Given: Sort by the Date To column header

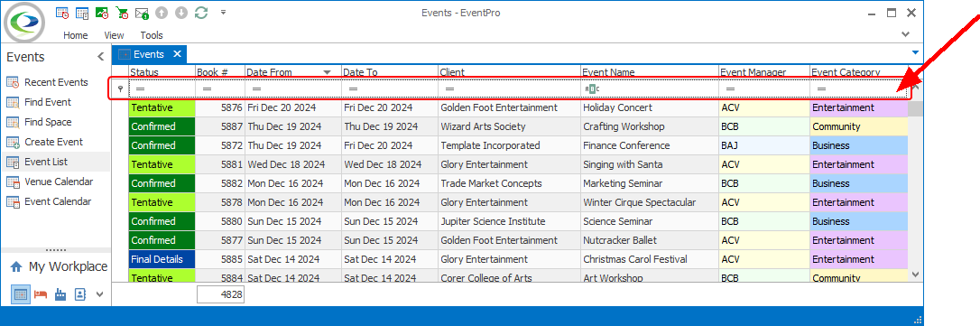Looking at the screenshot, I should click(390, 72).
